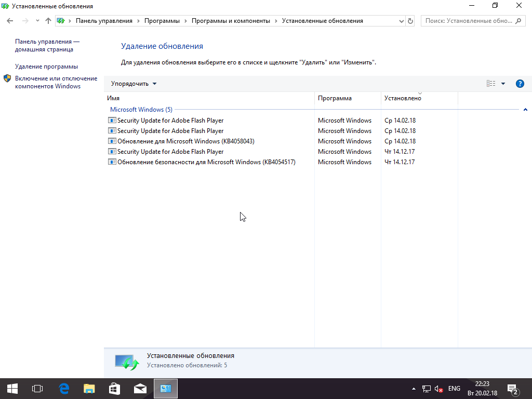
Task: Expand the chevron after Программы breadcrumb
Action: [185, 21]
